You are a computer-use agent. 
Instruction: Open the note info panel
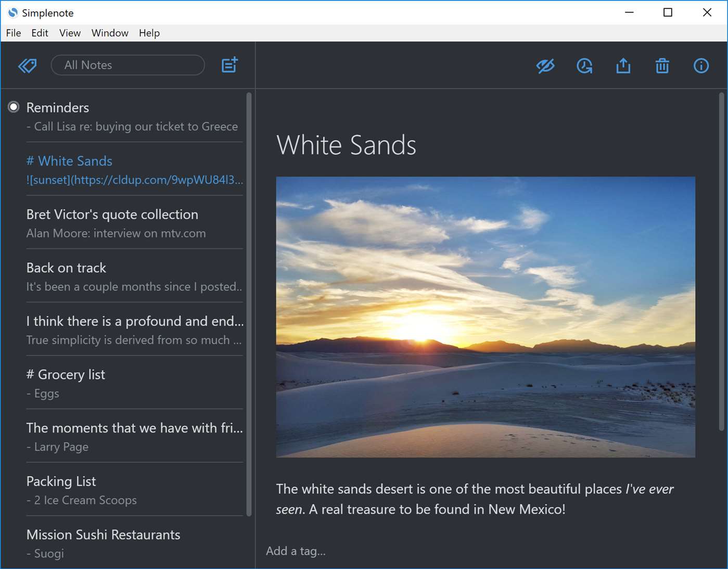pos(701,66)
